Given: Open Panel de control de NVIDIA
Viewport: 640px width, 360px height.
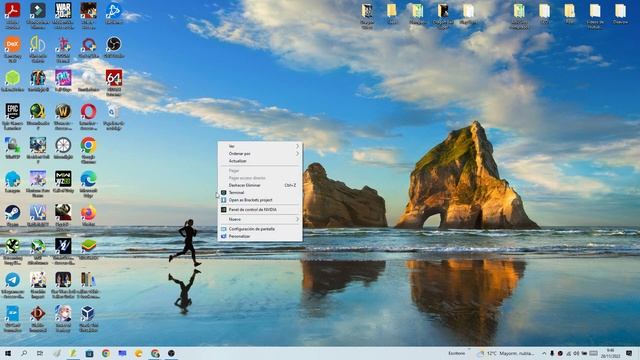Looking at the screenshot, I should [260, 209].
